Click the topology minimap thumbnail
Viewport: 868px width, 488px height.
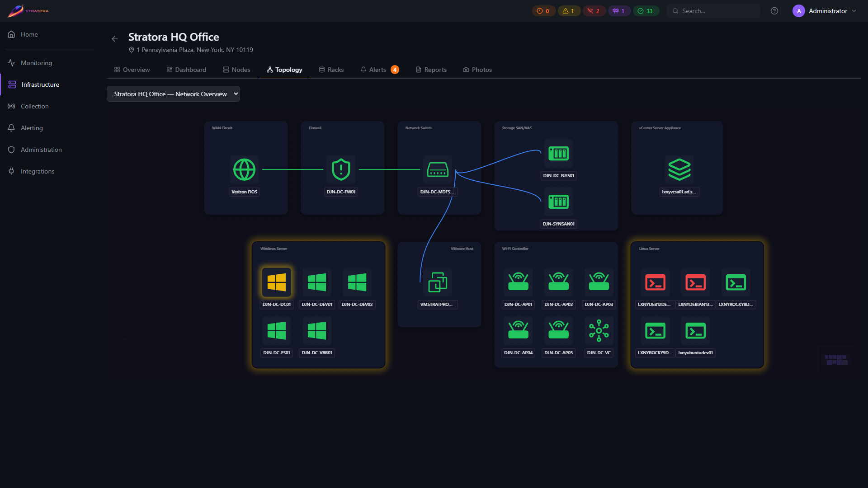click(x=836, y=360)
